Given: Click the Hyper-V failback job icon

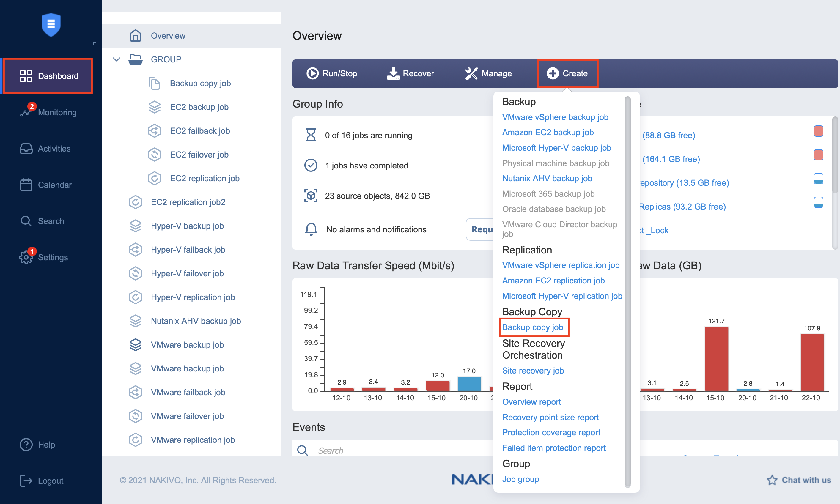Looking at the screenshot, I should click(135, 249).
